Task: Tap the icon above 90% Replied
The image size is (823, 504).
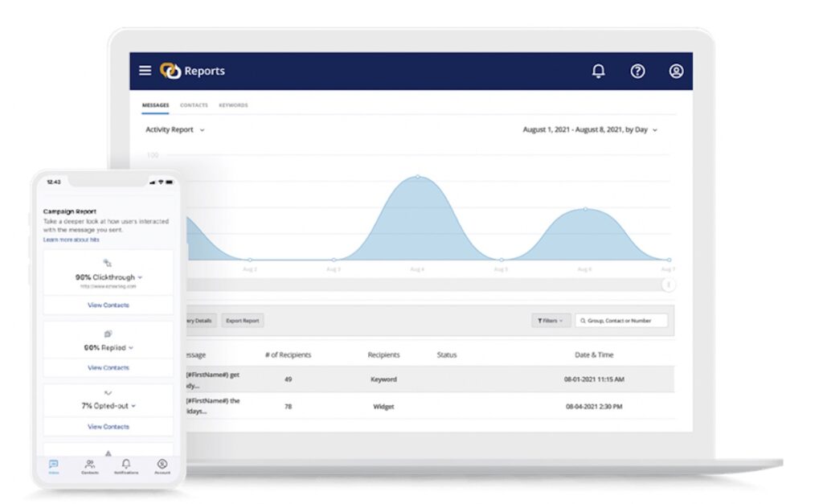Action: coord(109,334)
